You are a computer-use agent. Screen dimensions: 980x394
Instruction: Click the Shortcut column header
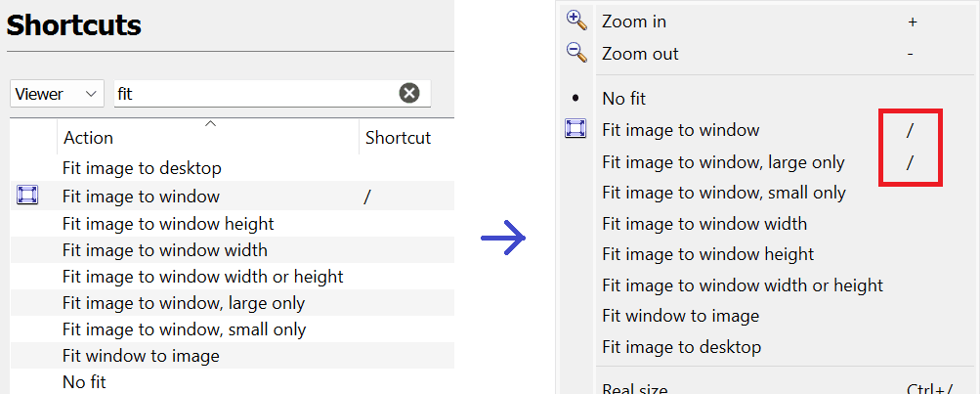click(398, 138)
